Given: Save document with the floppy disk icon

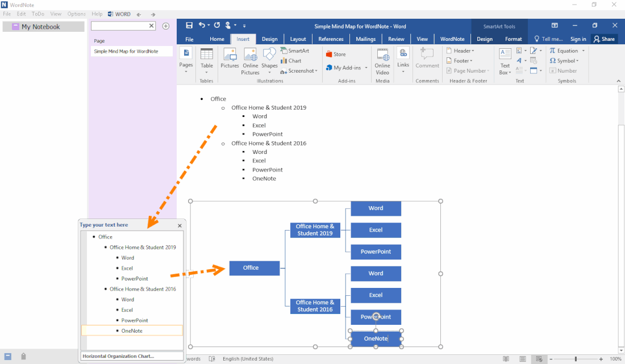Looking at the screenshot, I should coord(189,26).
